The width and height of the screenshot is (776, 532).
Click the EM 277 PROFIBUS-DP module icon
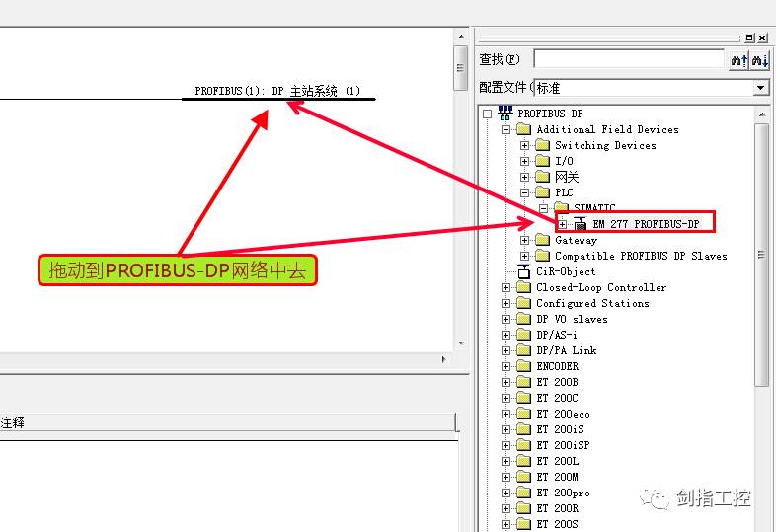[580, 224]
